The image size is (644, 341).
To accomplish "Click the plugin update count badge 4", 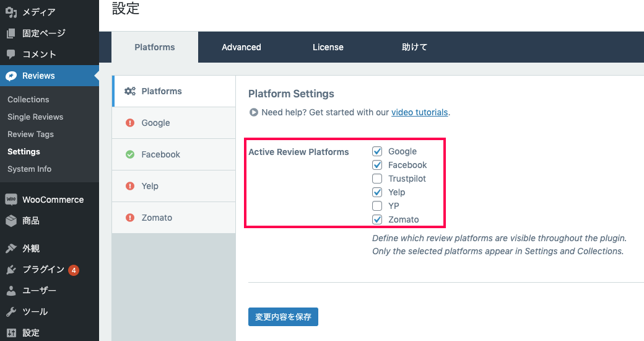I will (74, 270).
